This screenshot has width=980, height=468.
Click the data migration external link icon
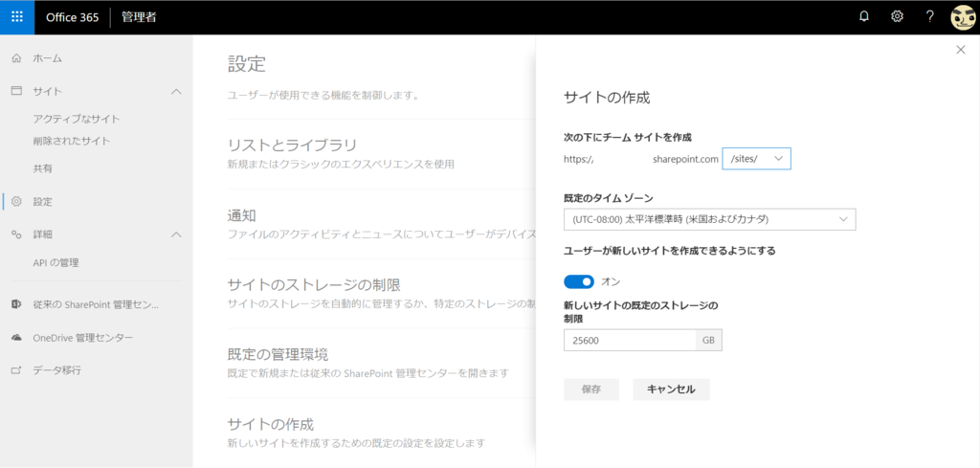[x=17, y=369]
